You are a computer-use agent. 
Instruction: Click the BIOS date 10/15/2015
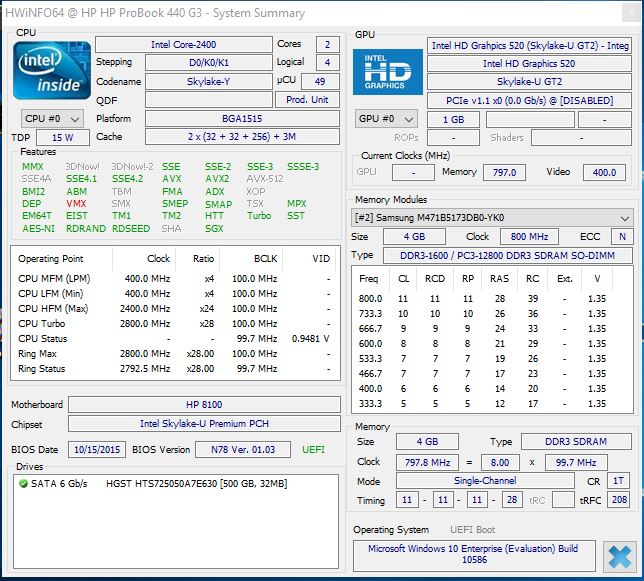97,450
